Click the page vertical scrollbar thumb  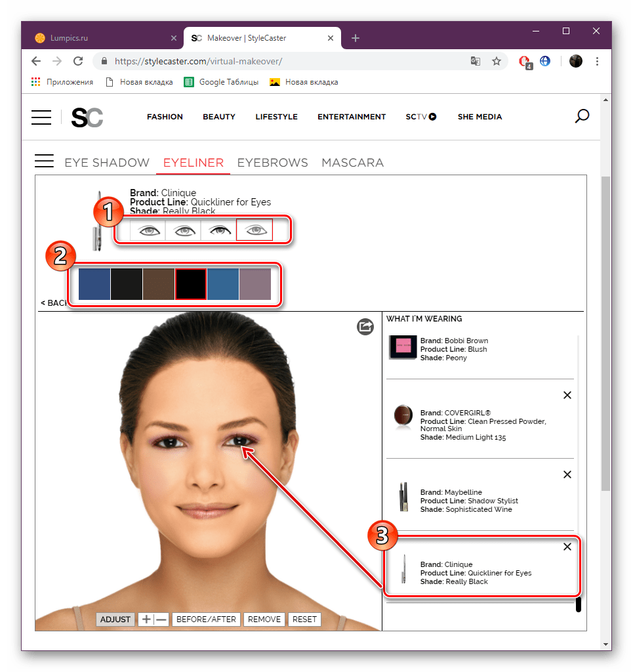pyautogui.click(x=605, y=333)
